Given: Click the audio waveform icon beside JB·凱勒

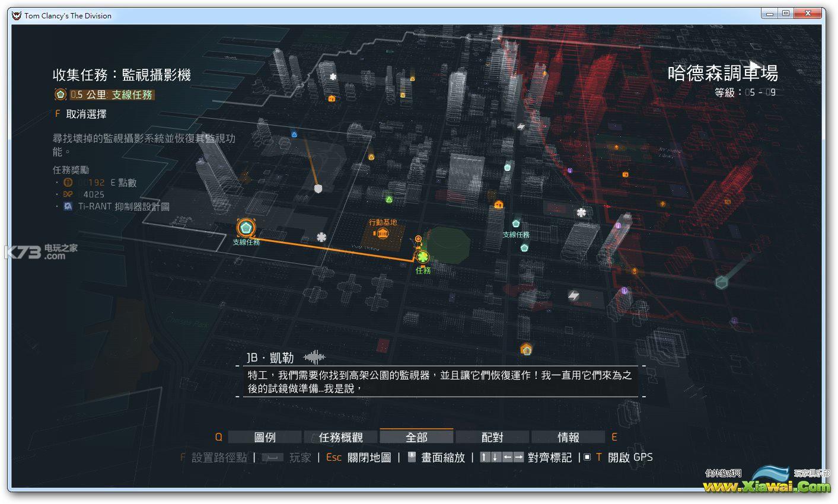Looking at the screenshot, I should [x=314, y=357].
